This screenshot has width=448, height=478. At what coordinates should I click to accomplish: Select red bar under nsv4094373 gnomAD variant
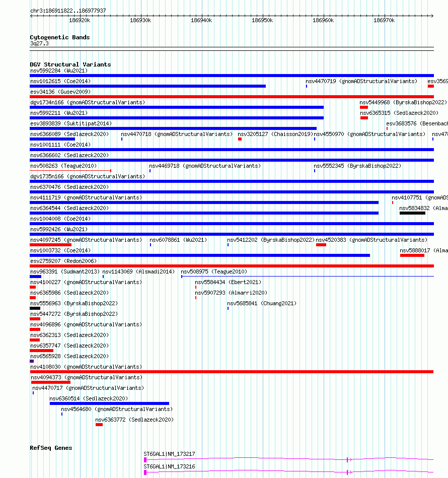point(51,382)
